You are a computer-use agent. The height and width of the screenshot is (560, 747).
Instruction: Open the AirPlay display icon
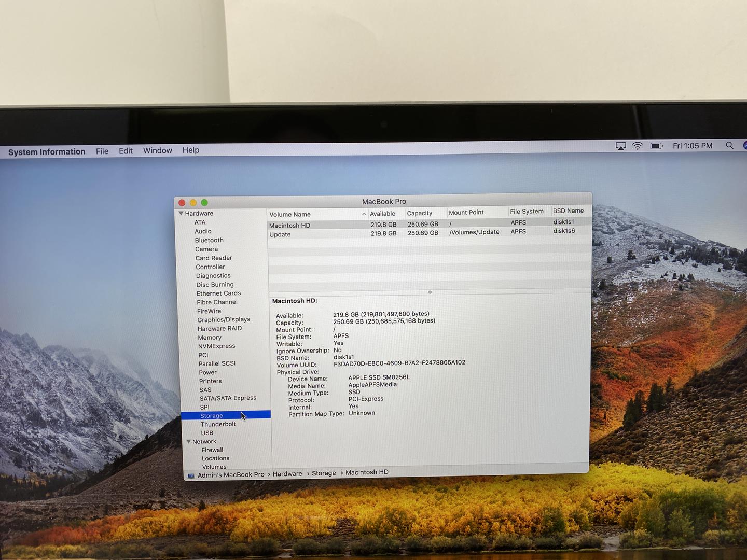[x=620, y=146]
